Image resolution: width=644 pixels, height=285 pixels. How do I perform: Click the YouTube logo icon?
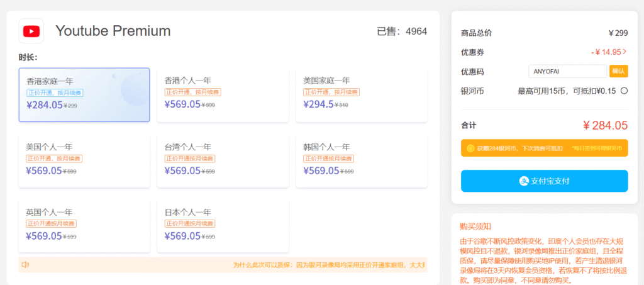31,31
